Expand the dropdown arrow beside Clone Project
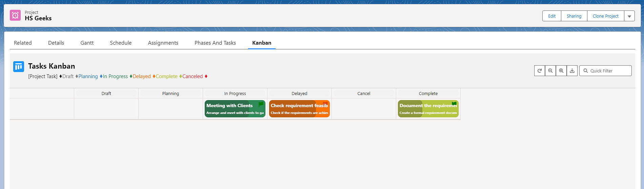The image size is (644, 189). [629, 16]
